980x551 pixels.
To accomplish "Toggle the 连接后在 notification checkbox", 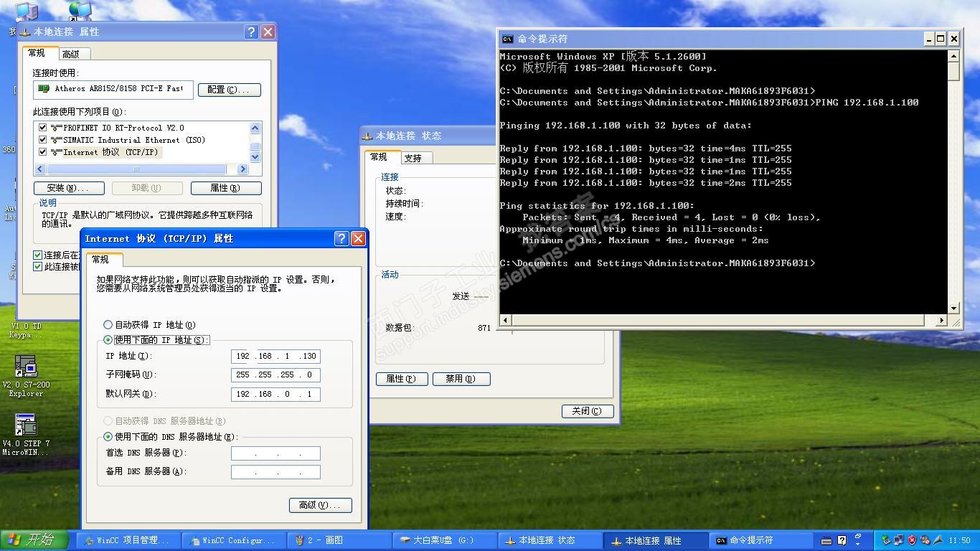I will click(x=38, y=255).
